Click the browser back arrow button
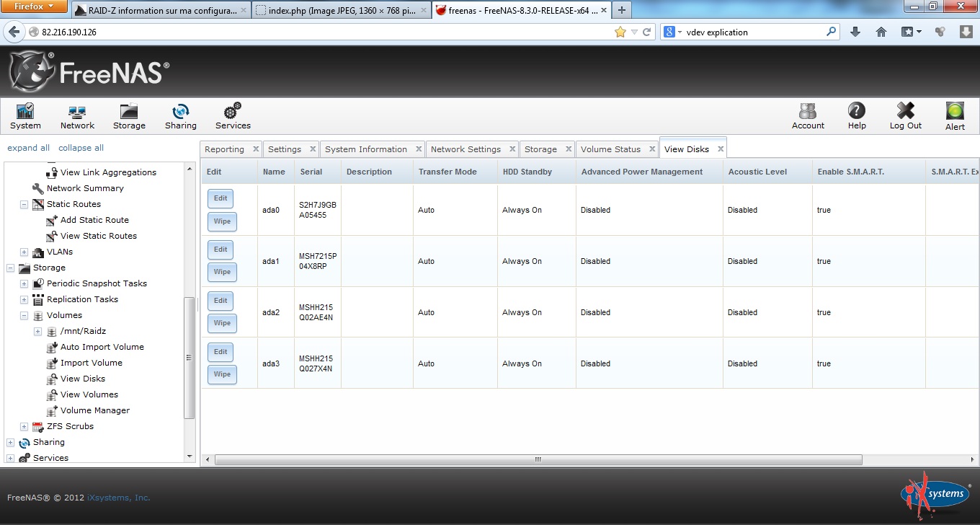 pyautogui.click(x=13, y=32)
